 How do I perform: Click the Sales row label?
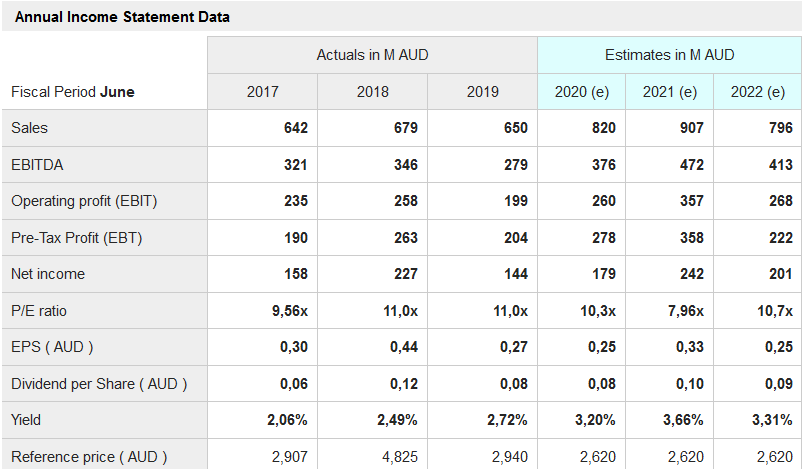point(30,128)
